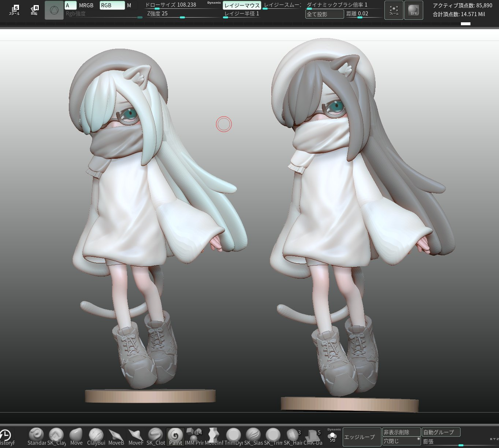Adjust the Rgb強度 intensity slider
The width and height of the screenshot is (499, 448).
104,14
